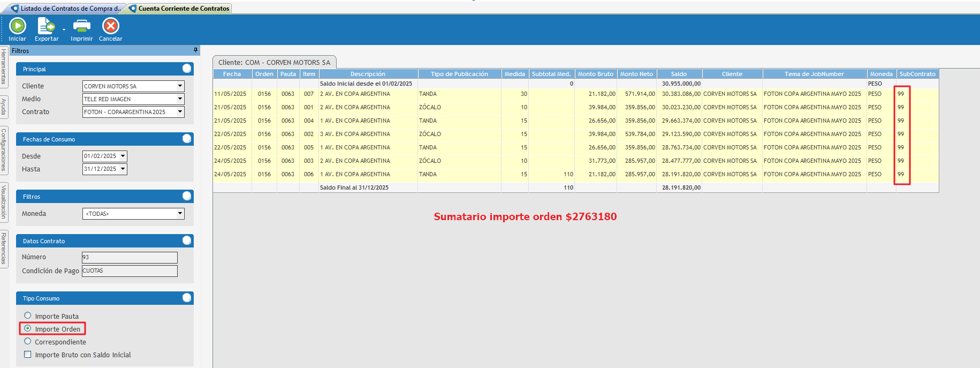Select Item 001 cell
This screenshot has width=980, height=368.
309,107
